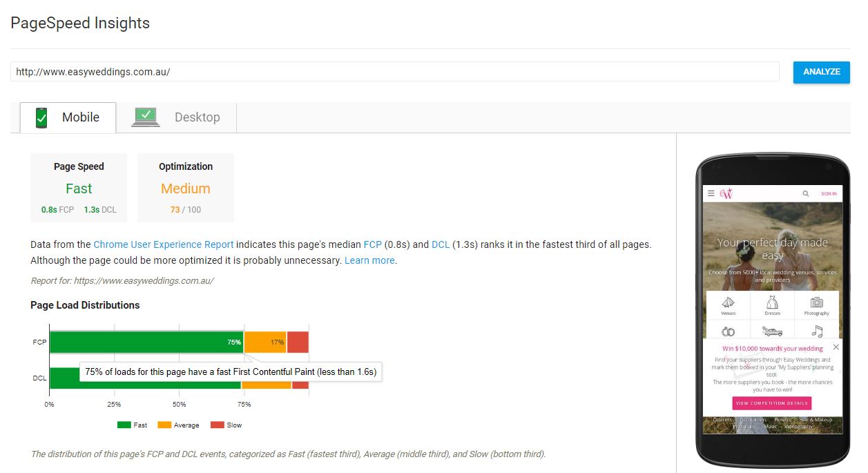Screen dimensions: 868x473
Task: Click the Optimization Medium card
Action: (x=186, y=188)
